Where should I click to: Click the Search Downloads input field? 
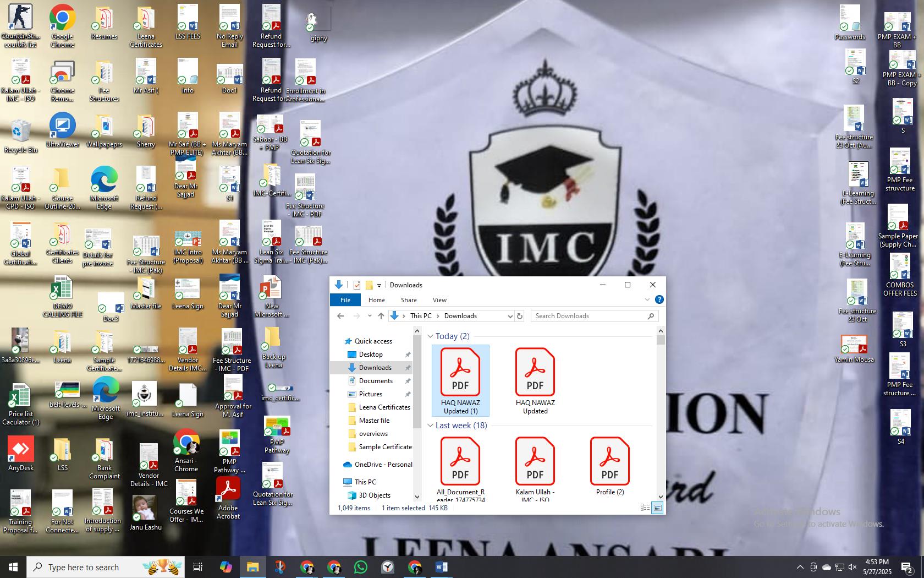588,316
